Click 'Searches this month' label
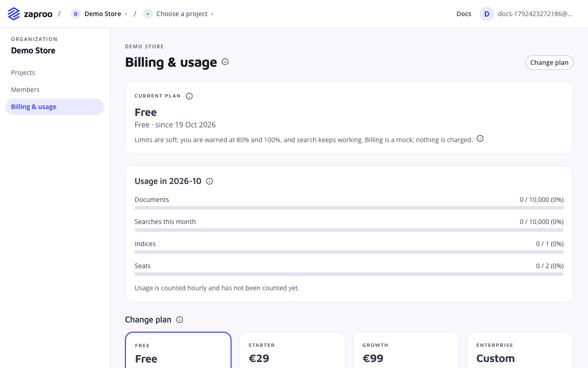The image size is (588, 368). [x=165, y=222]
